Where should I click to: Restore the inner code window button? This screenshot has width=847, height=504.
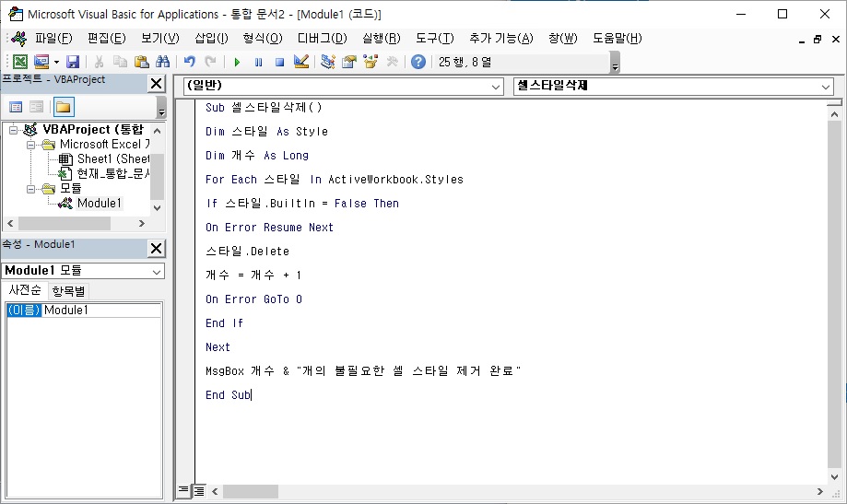[818, 39]
